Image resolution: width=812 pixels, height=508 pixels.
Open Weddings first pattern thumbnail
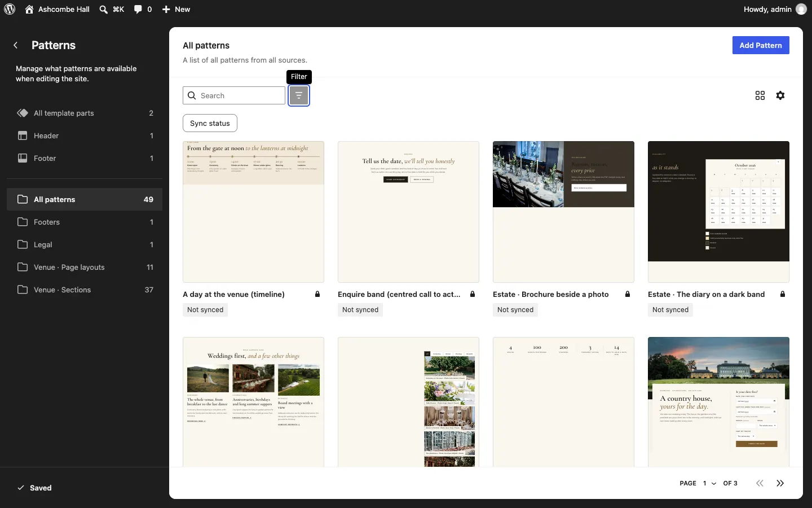tap(253, 402)
